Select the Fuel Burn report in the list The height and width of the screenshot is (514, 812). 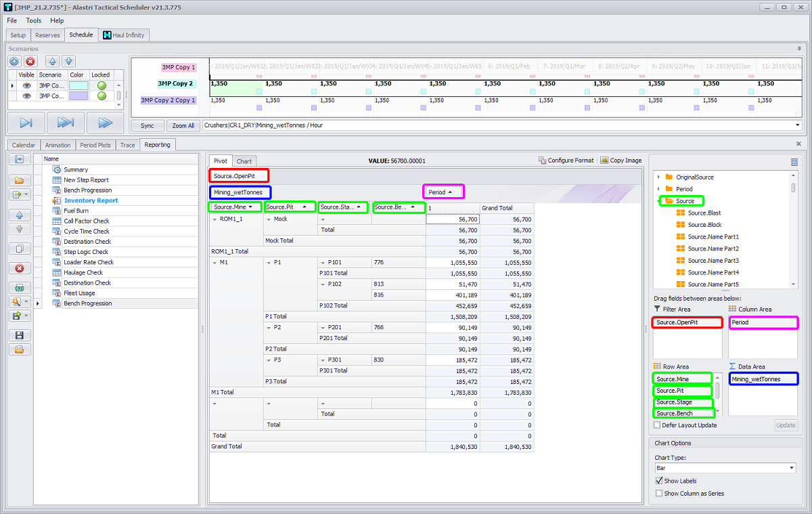pos(76,211)
